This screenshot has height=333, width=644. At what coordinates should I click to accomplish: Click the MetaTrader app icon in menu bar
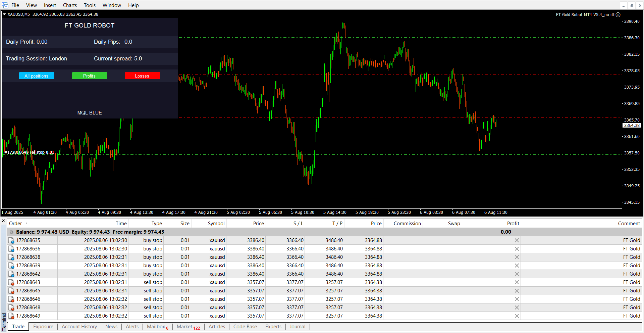click(5, 5)
